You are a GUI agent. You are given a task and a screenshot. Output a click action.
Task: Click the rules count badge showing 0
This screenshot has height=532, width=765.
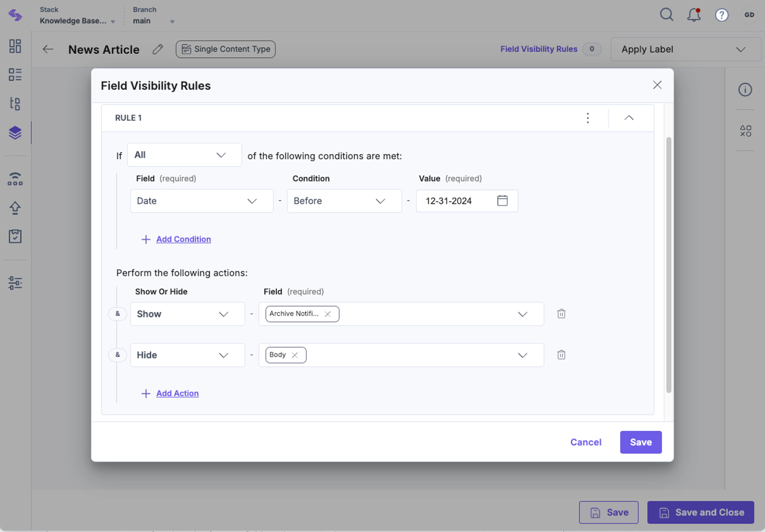point(592,49)
